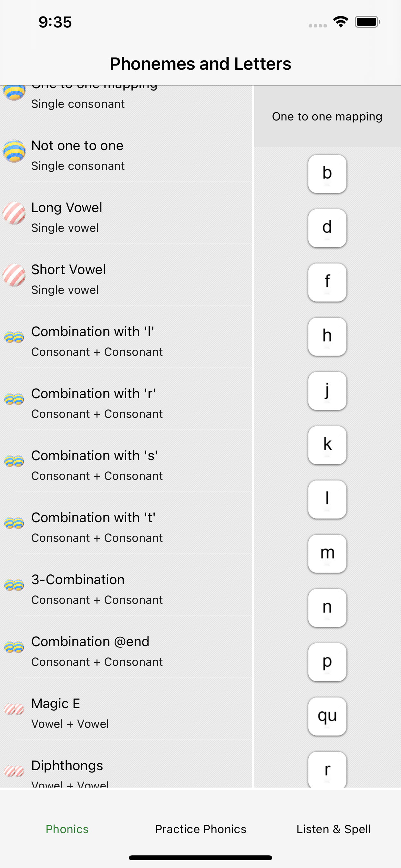Select the Combination with 's' row

coord(126,461)
